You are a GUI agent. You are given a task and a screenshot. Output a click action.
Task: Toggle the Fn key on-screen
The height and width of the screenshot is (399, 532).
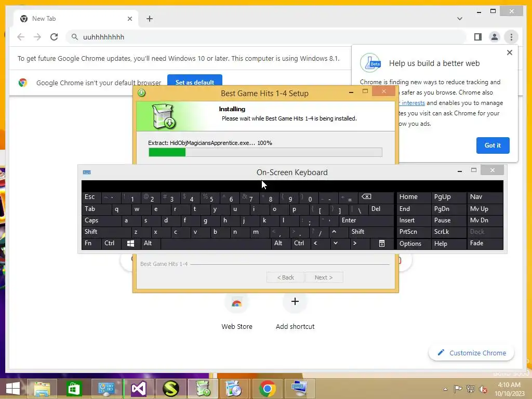pyautogui.click(x=91, y=243)
